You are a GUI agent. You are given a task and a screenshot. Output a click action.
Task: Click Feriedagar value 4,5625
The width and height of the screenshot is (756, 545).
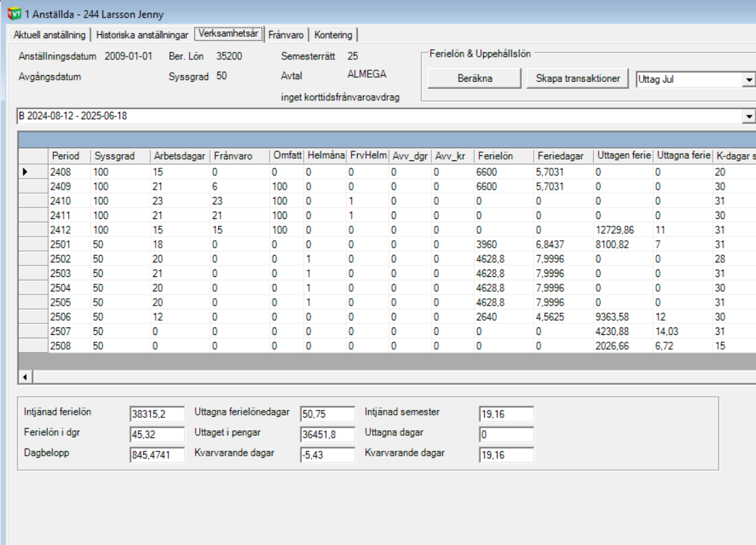pyautogui.click(x=564, y=316)
